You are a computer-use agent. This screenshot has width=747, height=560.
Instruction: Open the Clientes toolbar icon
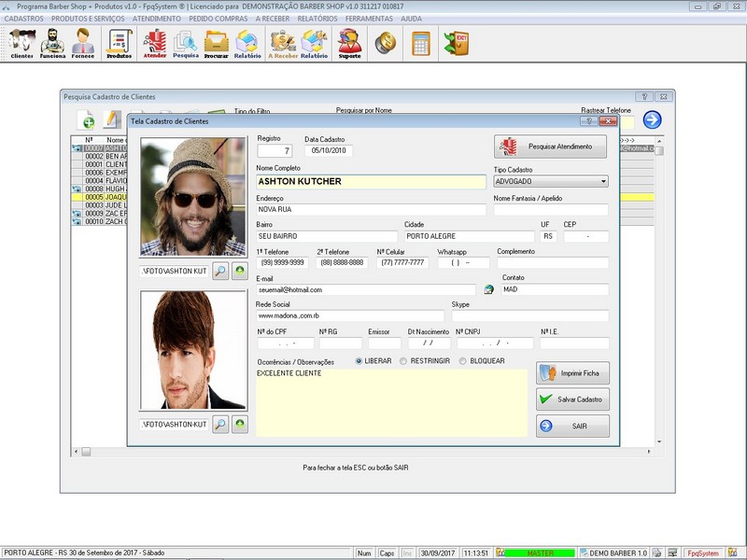tap(21, 43)
